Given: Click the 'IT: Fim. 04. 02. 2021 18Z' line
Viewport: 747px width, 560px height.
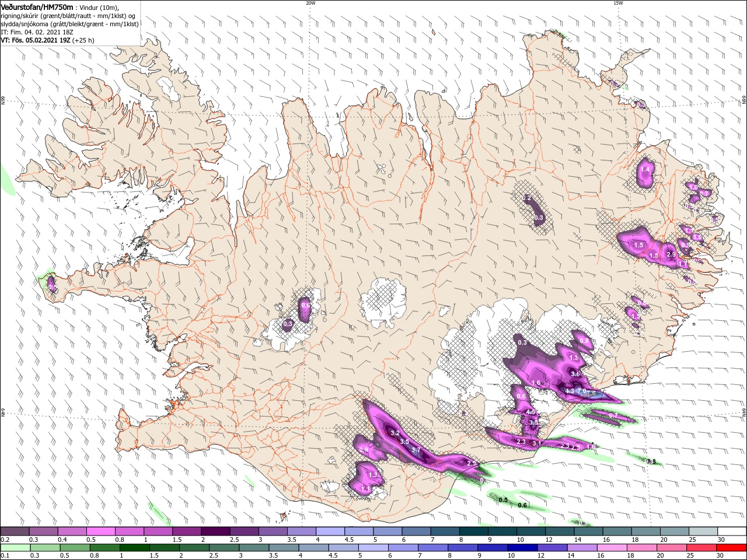Looking at the screenshot, I should (x=36, y=32).
